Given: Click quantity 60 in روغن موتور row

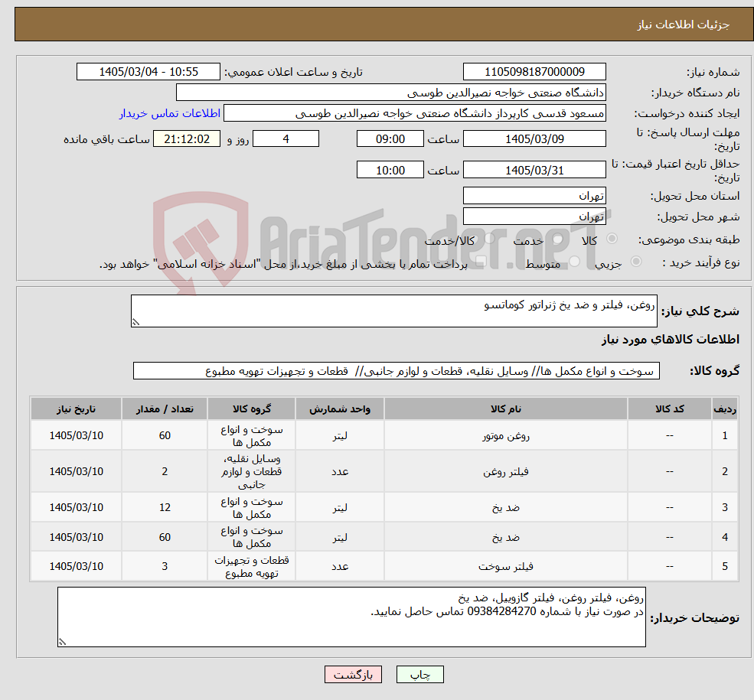Looking at the screenshot, I should (x=165, y=436).
